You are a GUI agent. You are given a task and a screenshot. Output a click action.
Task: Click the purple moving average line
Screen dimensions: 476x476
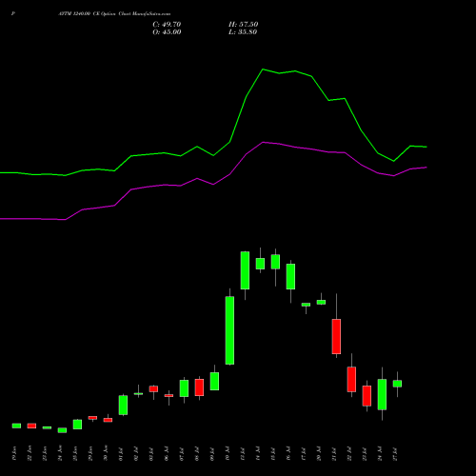(213, 184)
